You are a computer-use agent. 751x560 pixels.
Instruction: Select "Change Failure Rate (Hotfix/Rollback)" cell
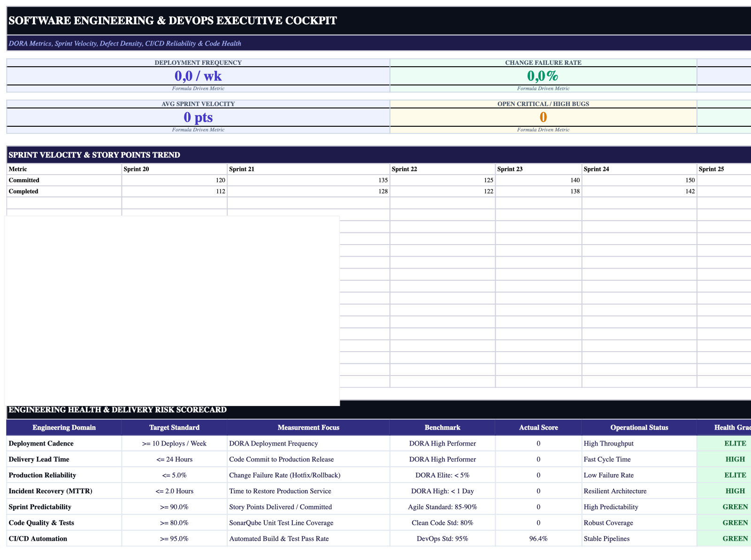[308, 476]
